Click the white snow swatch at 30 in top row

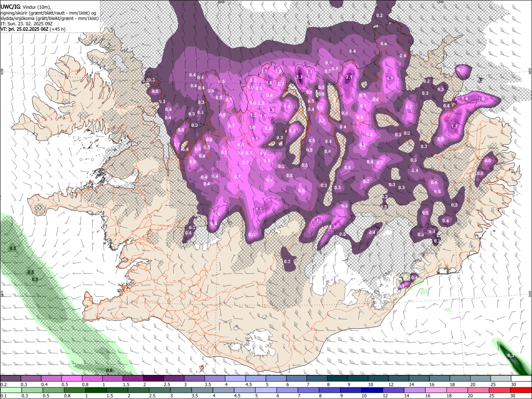click(522, 379)
